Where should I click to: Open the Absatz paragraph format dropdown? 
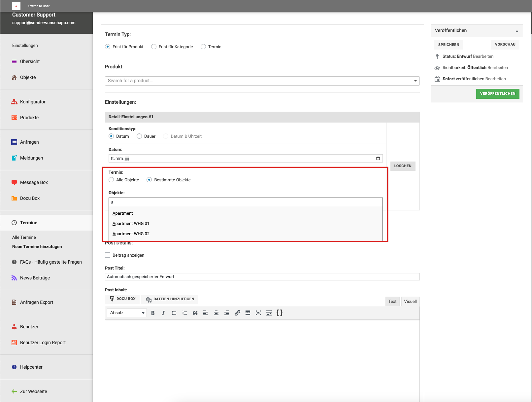pos(127,313)
